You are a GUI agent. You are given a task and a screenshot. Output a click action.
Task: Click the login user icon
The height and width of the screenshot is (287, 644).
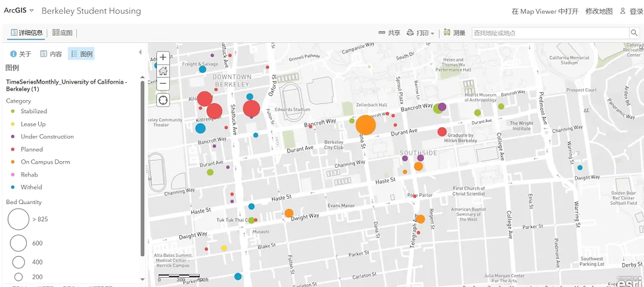point(623,11)
